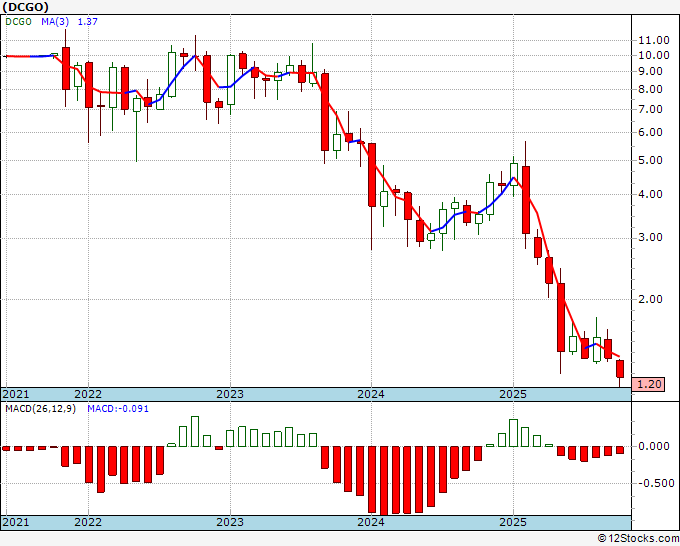Click the MA(3) indicator label
This screenshot has width=680, height=546.
[56, 22]
